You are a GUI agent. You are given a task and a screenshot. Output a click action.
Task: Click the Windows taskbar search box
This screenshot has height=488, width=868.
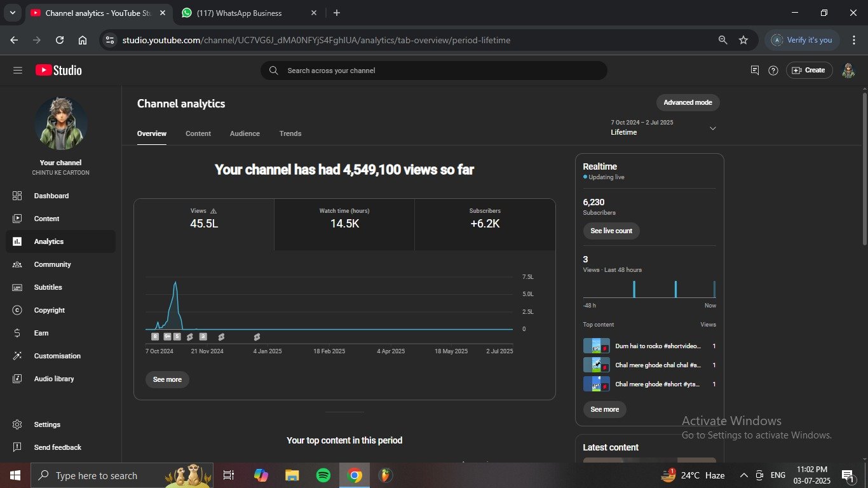tap(121, 475)
